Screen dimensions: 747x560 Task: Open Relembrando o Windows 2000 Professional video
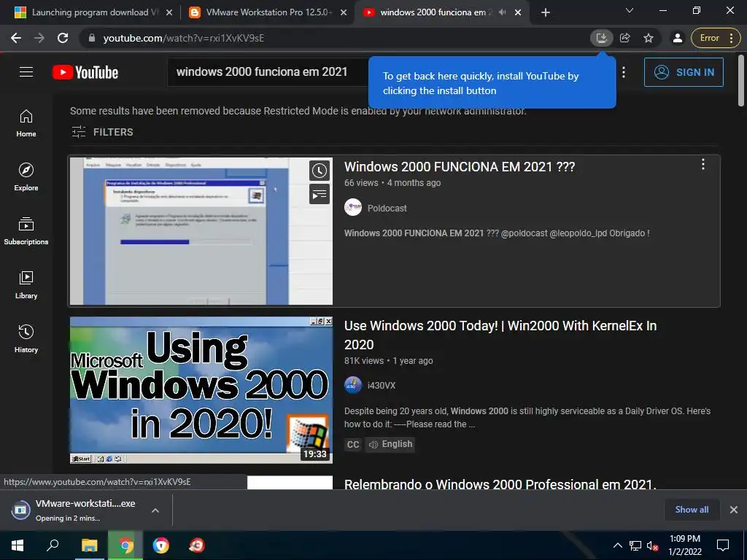point(500,483)
